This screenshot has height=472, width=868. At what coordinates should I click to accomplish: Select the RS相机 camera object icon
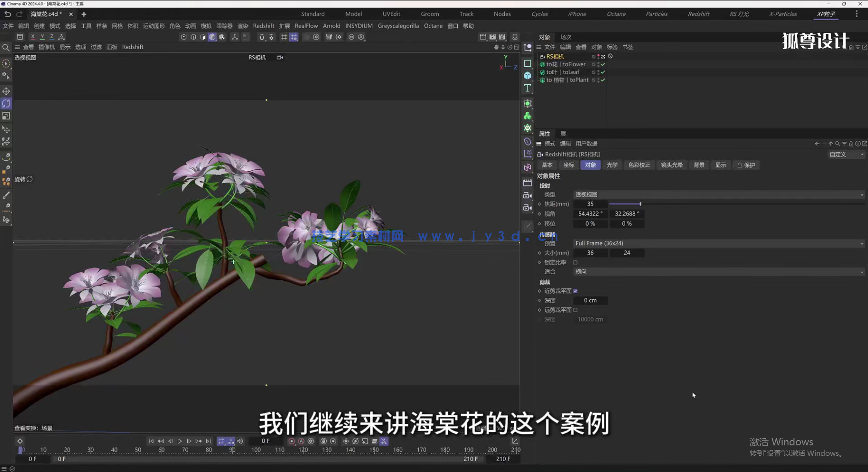(x=542, y=56)
